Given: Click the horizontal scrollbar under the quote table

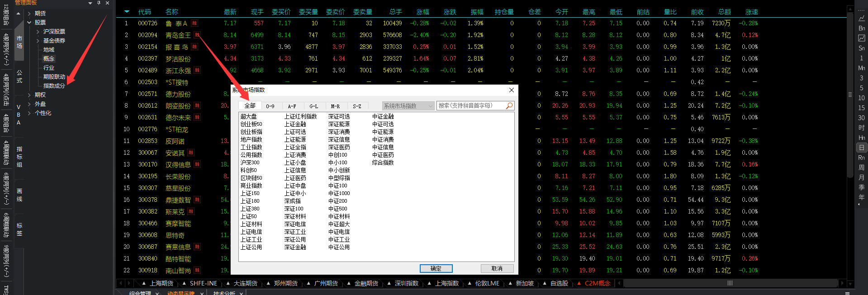Looking at the screenshot, I should click(729, 283).
